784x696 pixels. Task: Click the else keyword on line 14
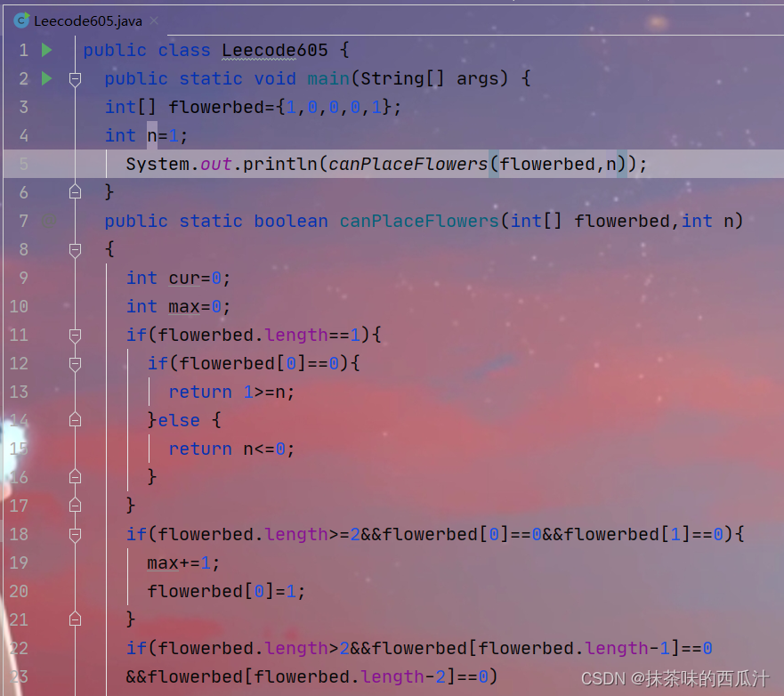(179, 420)
